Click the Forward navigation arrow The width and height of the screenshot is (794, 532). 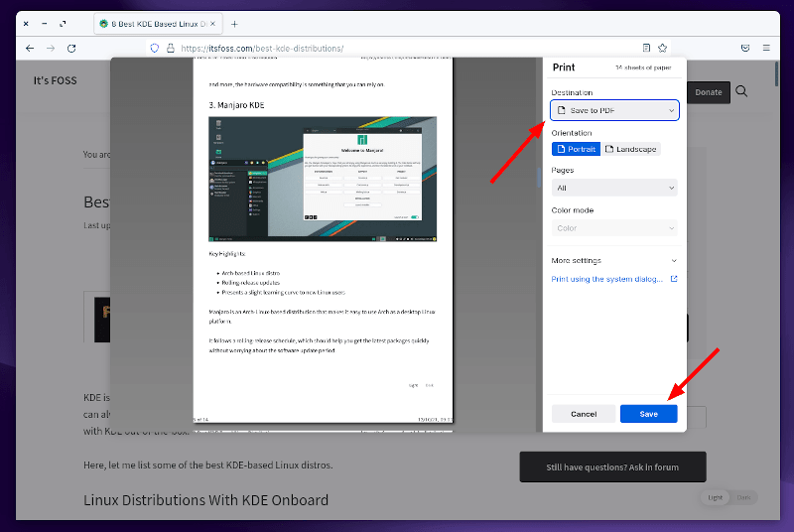pyautogui.click(x=49, y=48)
